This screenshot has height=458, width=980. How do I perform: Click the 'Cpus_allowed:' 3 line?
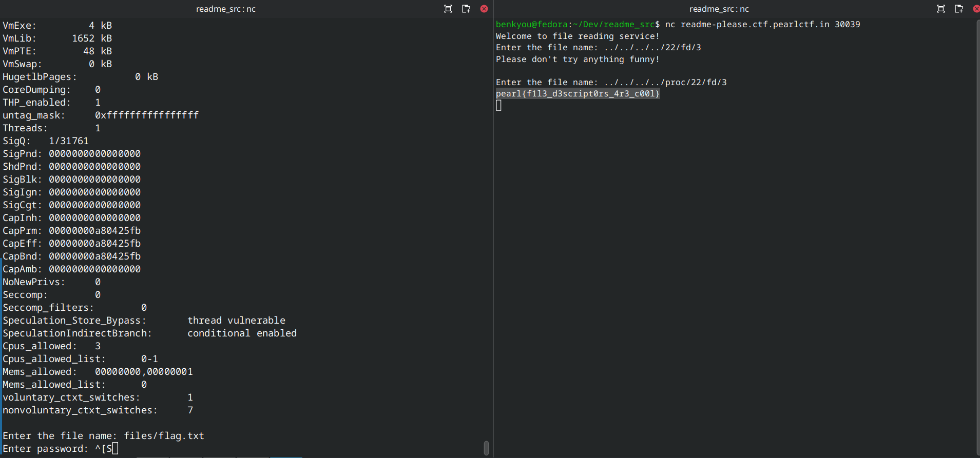(51, 346)
